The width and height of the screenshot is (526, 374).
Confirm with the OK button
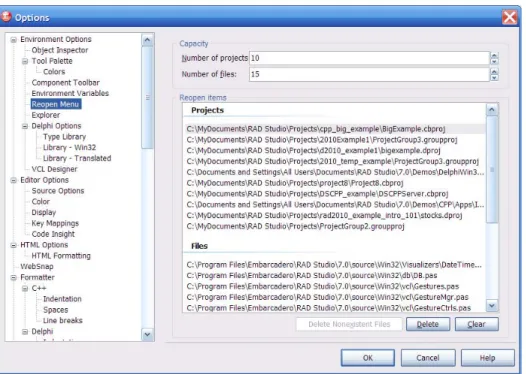tap(368, 358)
